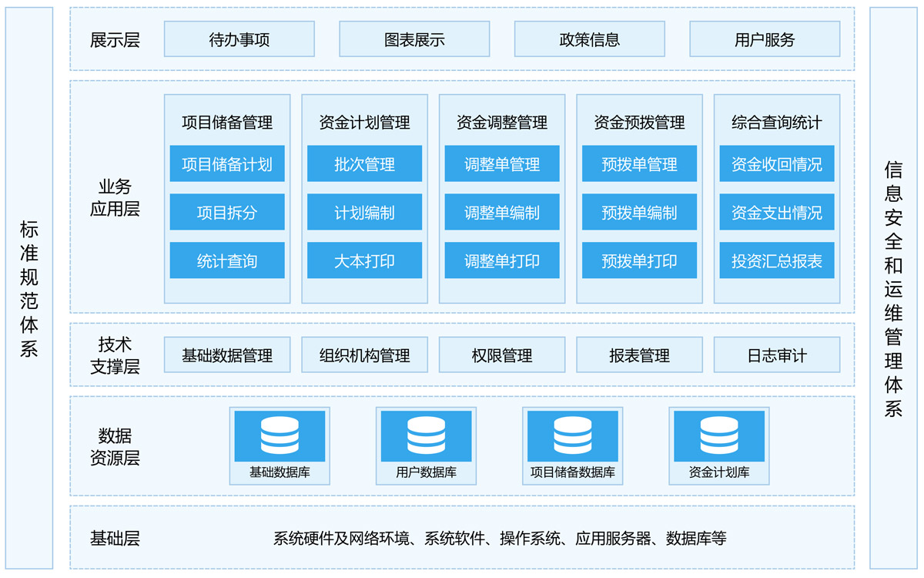This screenshot has height=578, width=924.
Task: Click the 展示层 layer label
Action: point(115,40)
